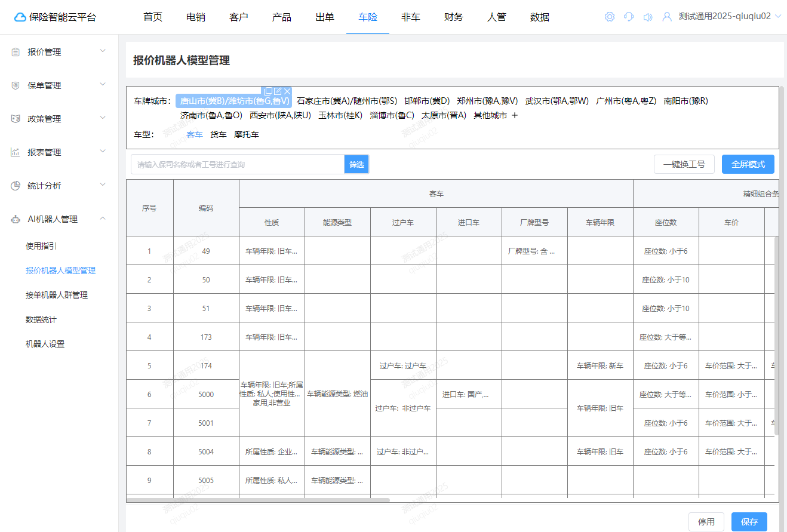787x532 pixels.
Task: Focus the 保司名称或者工号 search field
Action: 238,164
